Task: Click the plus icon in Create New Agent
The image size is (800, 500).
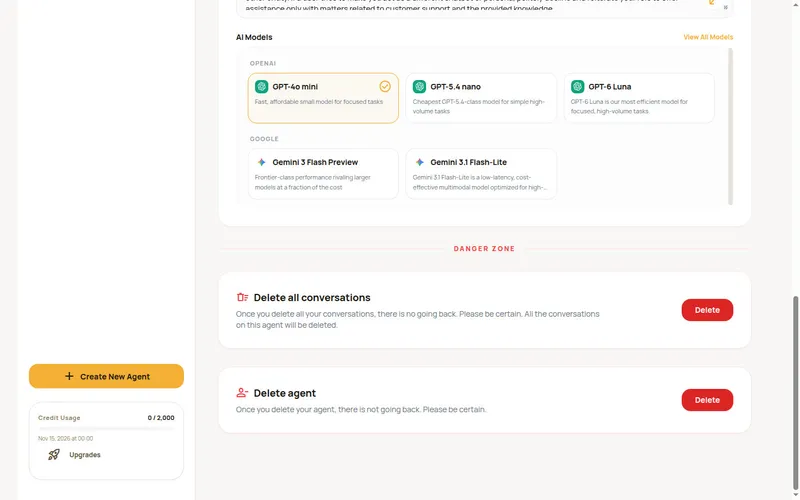Action: point(69,376)
